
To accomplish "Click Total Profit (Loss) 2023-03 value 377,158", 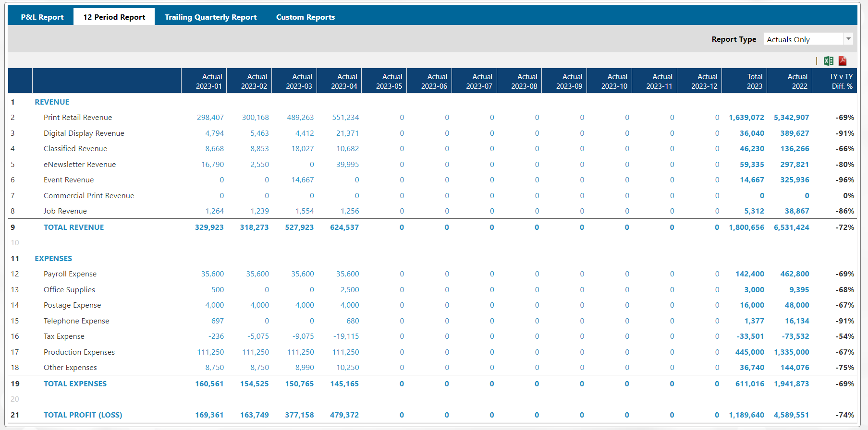I will point(299,415).
